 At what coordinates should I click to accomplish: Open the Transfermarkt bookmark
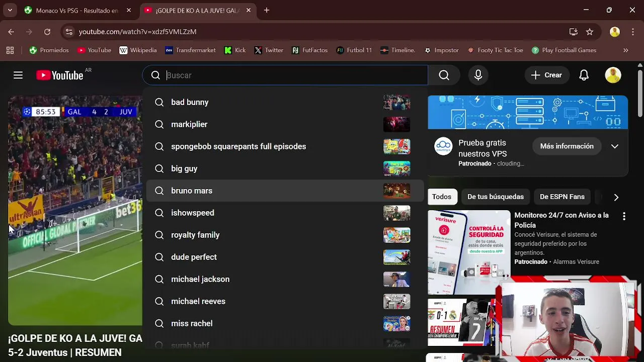point(190,50)
